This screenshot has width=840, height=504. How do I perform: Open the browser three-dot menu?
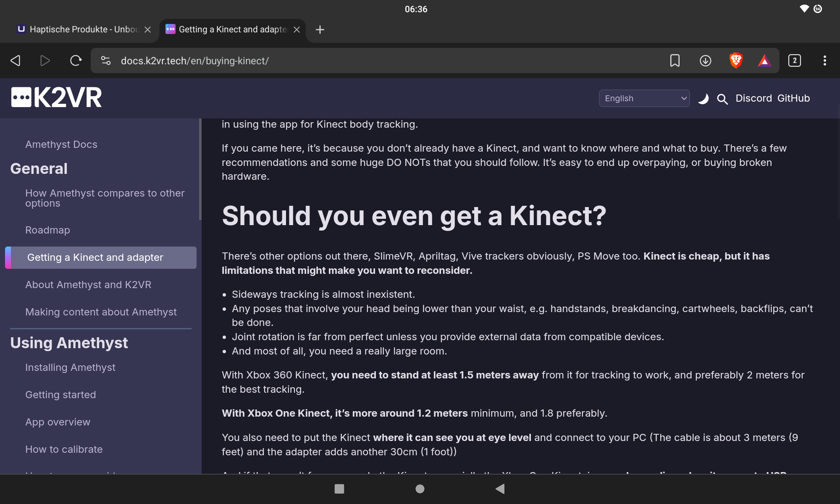click(824, 60)
